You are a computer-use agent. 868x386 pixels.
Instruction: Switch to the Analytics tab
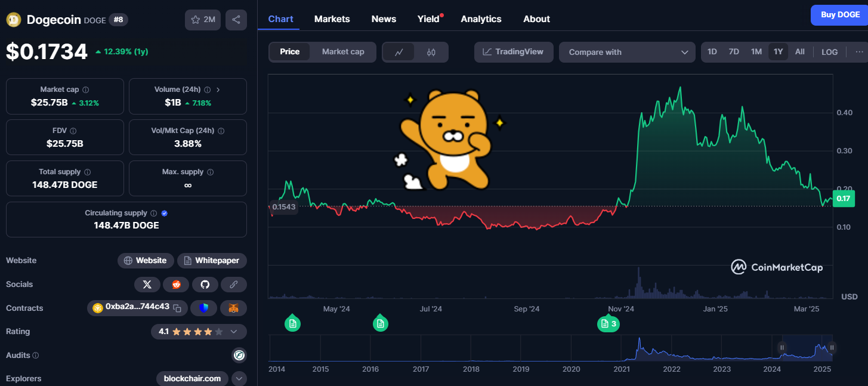tap(481, 19)
